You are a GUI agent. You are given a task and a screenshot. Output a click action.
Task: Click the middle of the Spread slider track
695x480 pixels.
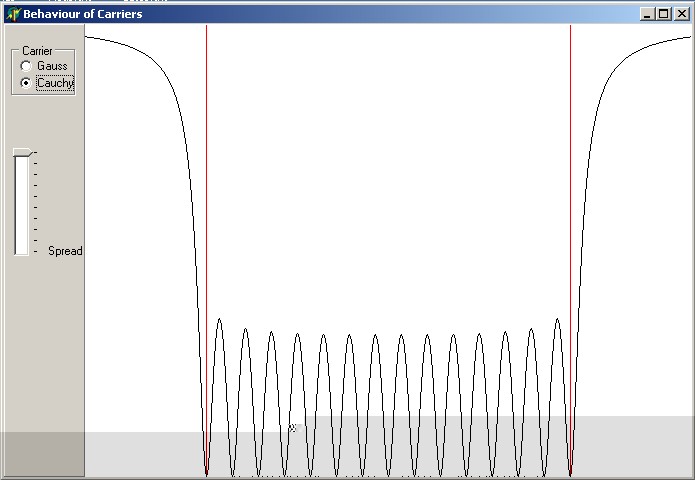[x=21, y=205]
